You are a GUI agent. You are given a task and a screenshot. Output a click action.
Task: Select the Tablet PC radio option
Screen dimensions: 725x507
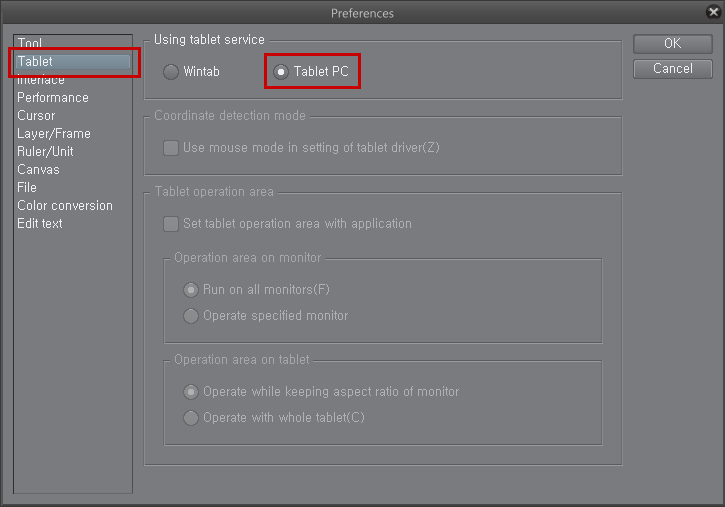281,72
